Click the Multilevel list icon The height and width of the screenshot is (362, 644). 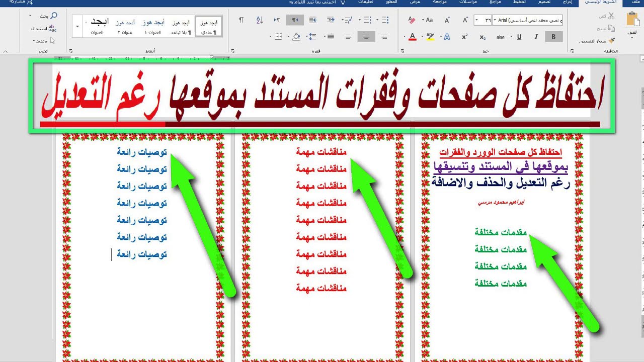[x=349, y=20]
